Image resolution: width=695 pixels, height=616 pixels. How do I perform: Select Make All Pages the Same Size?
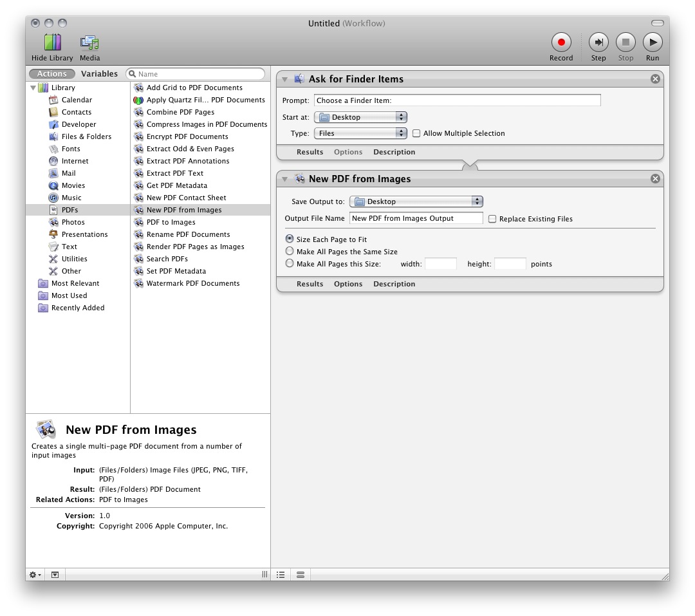click(290, 251)
